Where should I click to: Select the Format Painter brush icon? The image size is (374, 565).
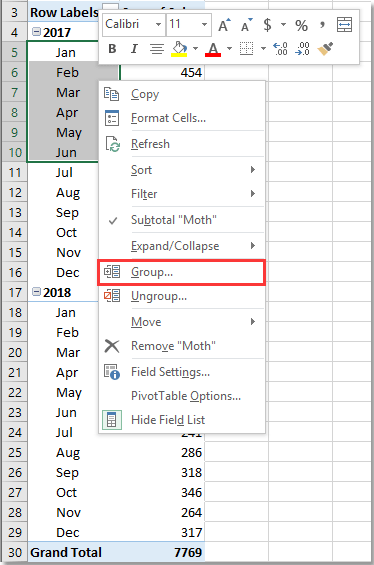tap(325, 49)
